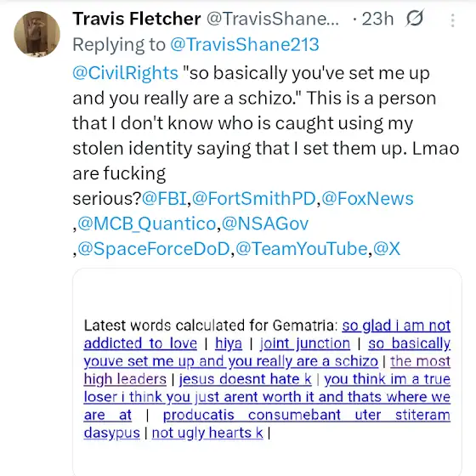Visit the @CivilRights mention
Viewport: 476px width, 476px height.
(126, 73)
